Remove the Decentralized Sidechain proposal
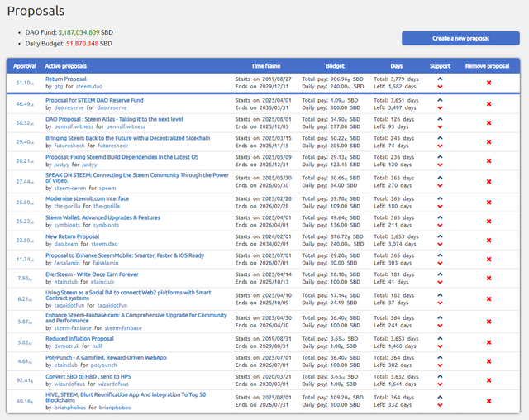 pyautogui.click(x=488, y=141)
